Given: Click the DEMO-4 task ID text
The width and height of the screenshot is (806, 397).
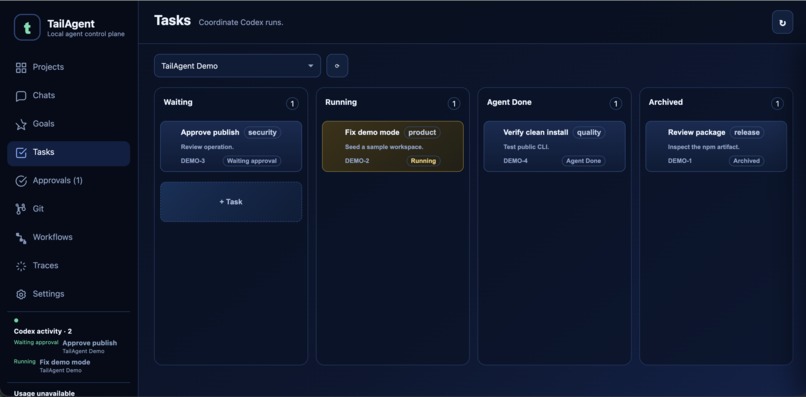Looking at the screenshot, I should tap(516, 161).
